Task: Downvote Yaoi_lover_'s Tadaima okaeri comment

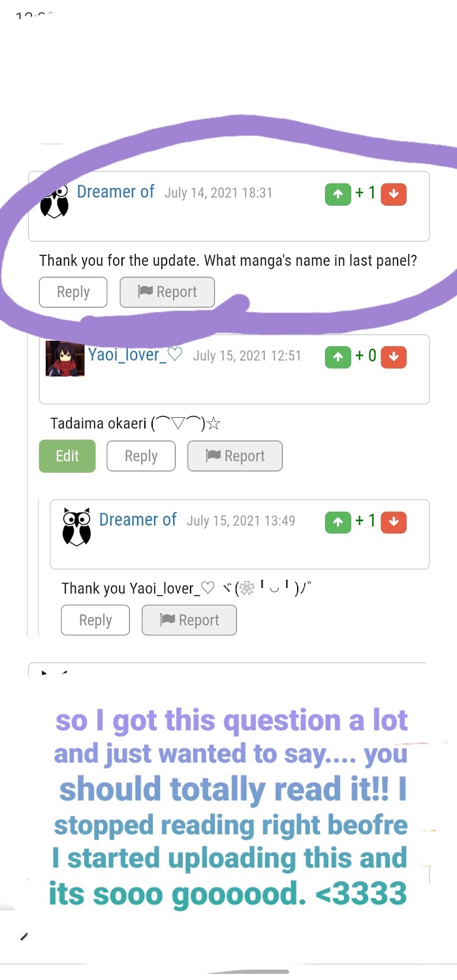Action: [394, 356]
